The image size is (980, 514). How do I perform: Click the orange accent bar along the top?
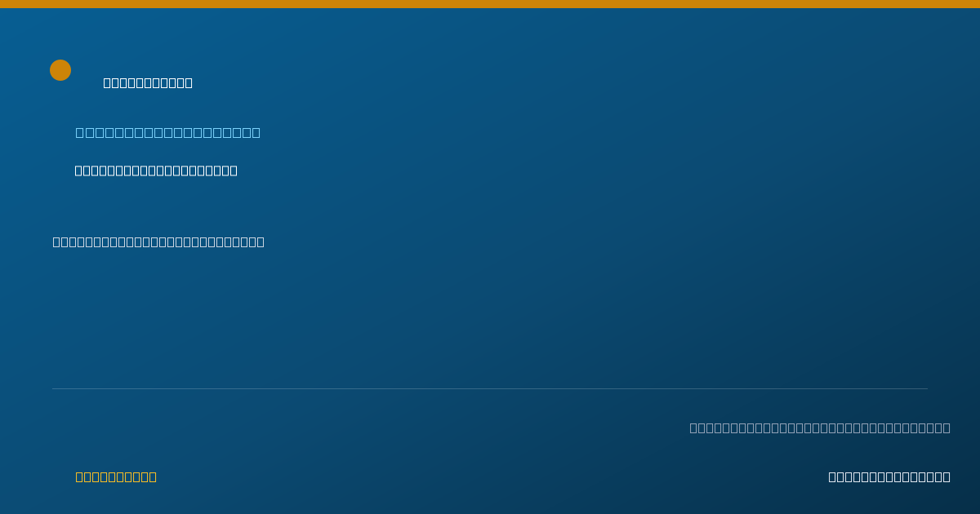click(490, 4)
